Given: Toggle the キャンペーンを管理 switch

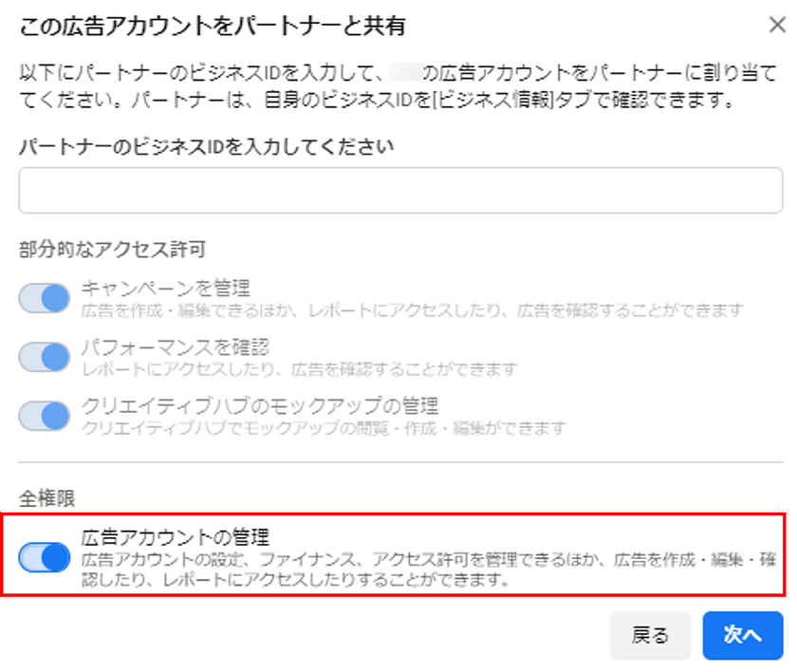Looking at the screenshot, I should [x=45, y=298].
